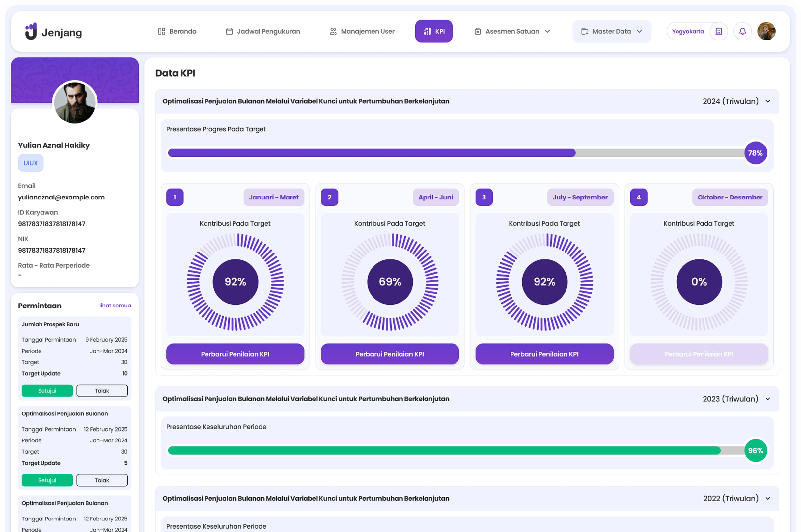Click the 78% progress bar handle
This screenshot has height=532, width=801.
click(x=755, y=153)
